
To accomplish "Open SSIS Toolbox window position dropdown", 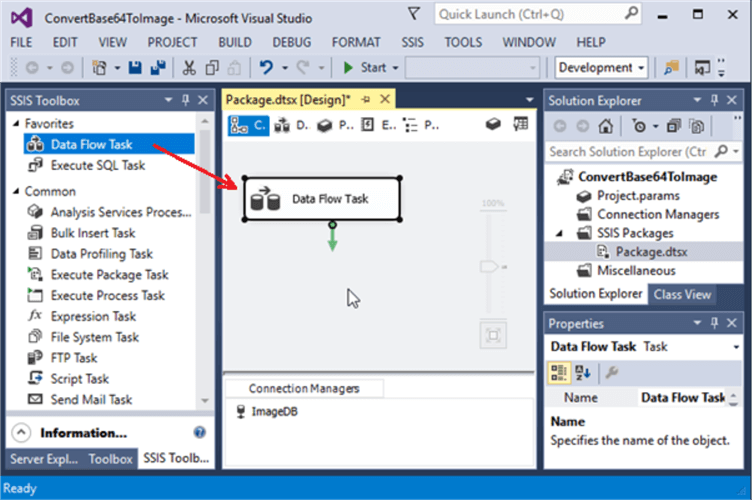I will 168,100.
